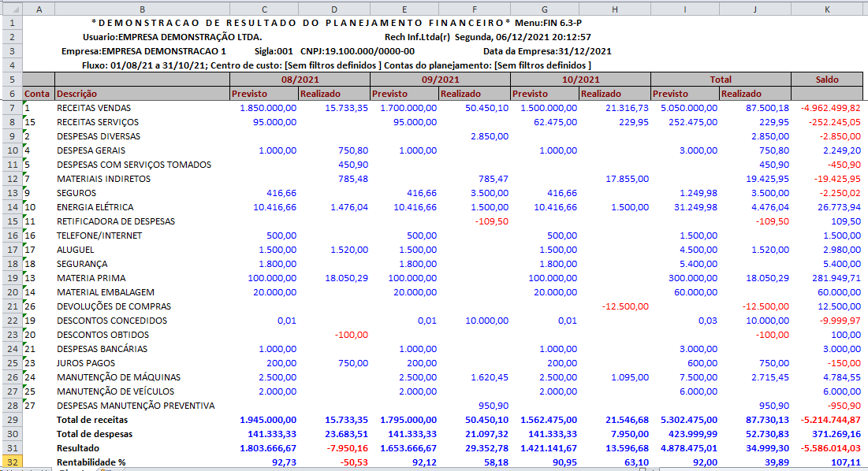Click the Select All corner box

[11, 8]
